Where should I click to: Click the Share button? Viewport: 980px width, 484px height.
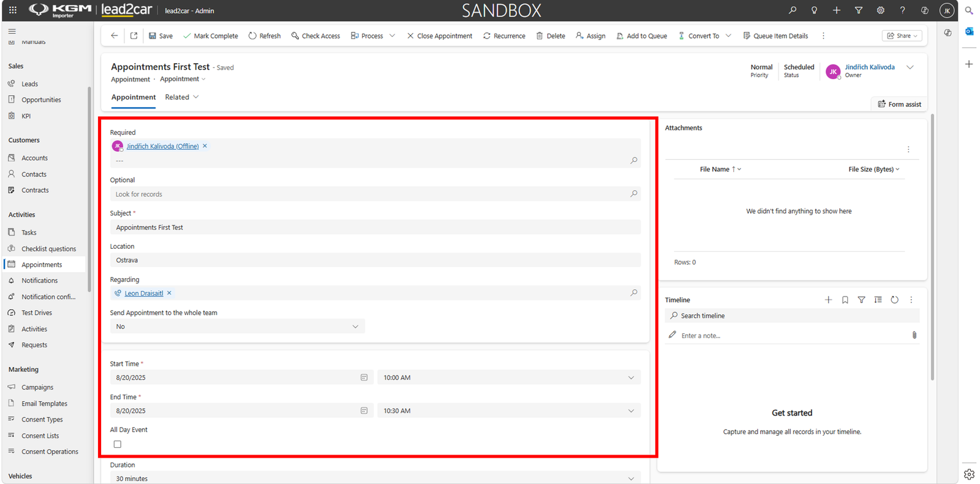point(902,36)
